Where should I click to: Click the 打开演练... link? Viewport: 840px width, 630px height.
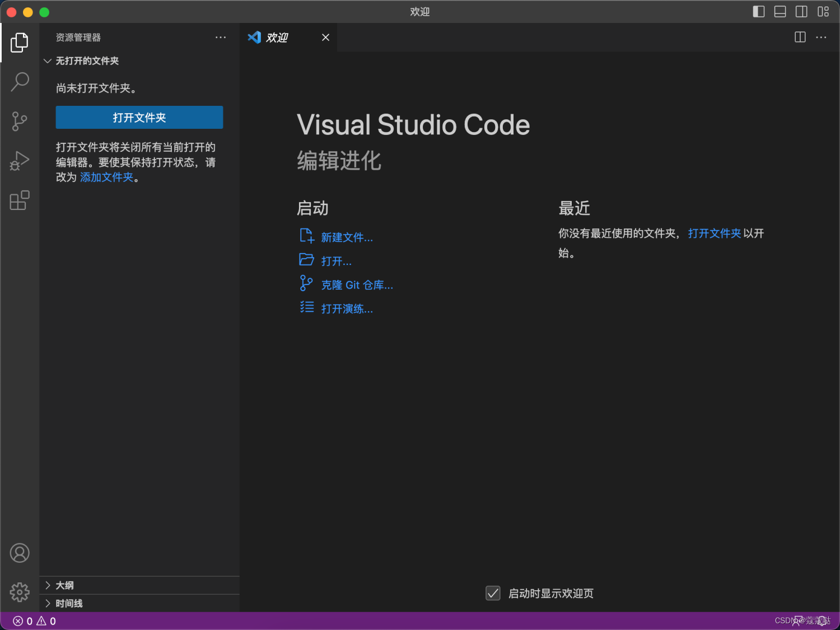pos(347,309)
